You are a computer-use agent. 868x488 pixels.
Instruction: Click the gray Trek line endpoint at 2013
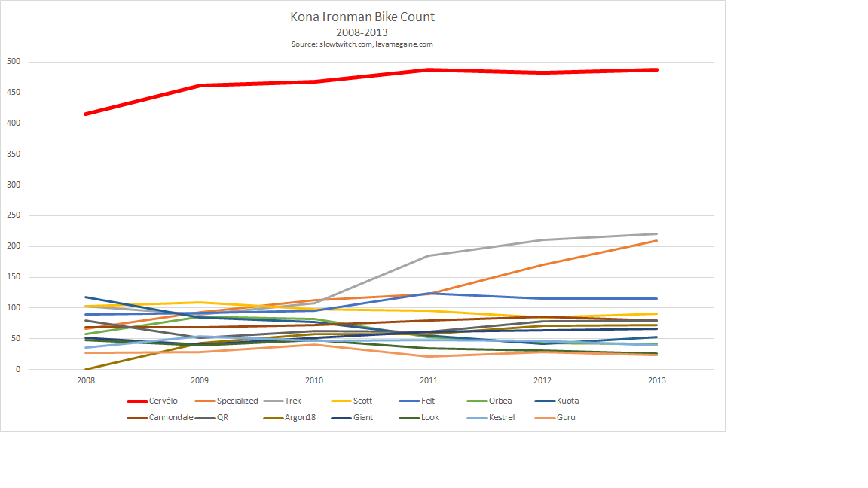tap(656, 234)
